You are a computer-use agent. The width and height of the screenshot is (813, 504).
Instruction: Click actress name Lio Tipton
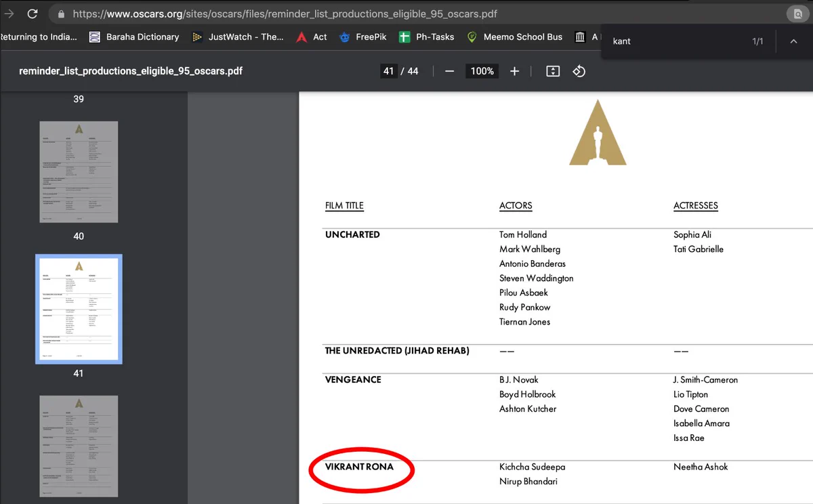[x=691, y=394]
